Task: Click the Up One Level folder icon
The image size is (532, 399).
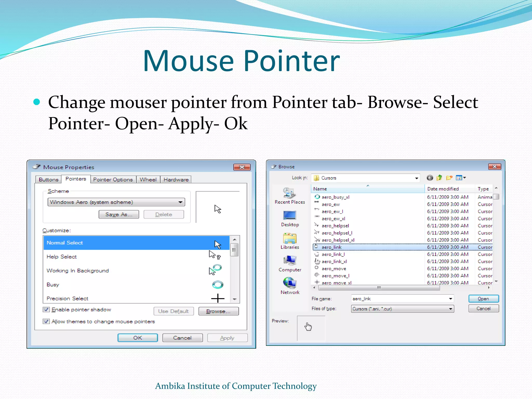Action: pyautogui.click(x=439, y=178)
